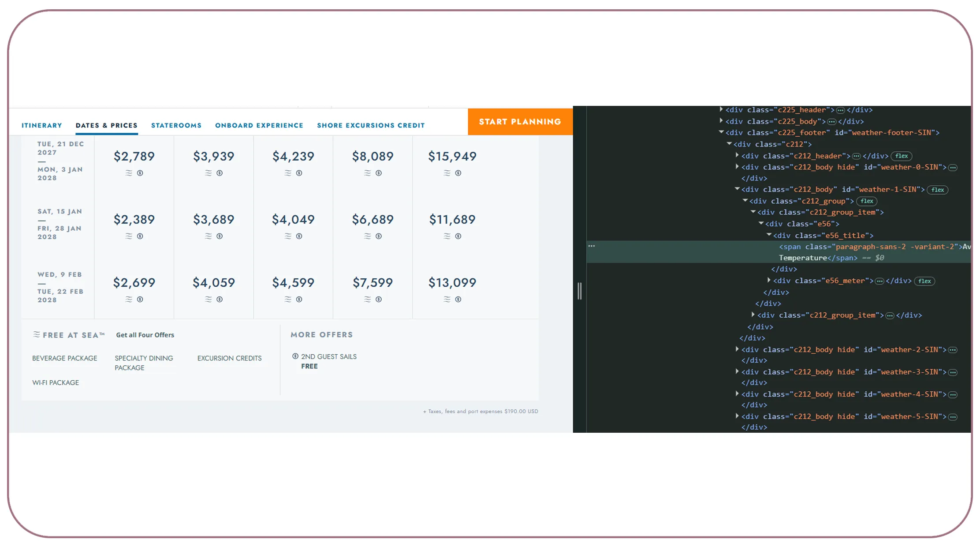Viewport: 980px width, 547px height.
Task: Click the circled dollar icon under $13,099
Action: (458, 299)
